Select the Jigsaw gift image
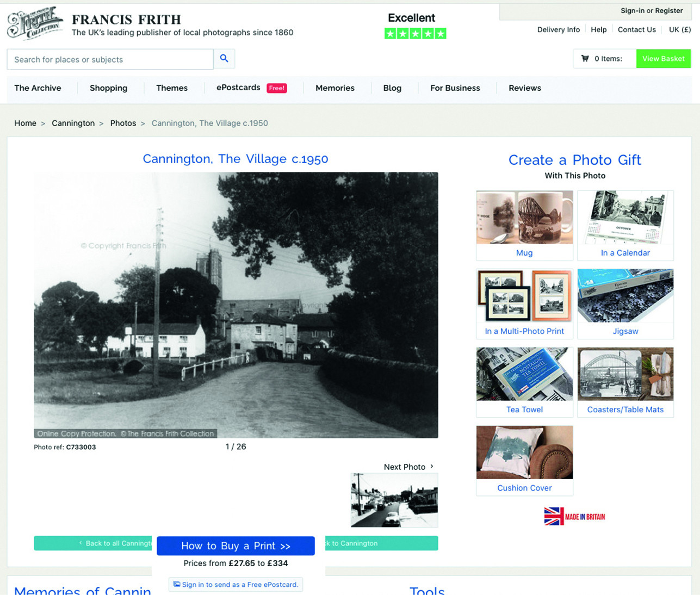700x595 pixels. pyautogui.click(x=625, y=295)
